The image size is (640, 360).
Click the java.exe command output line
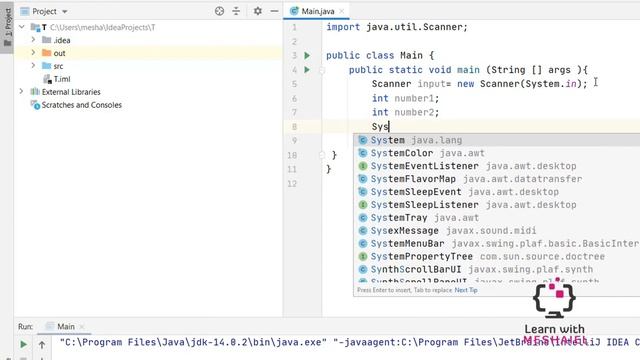pyautogui.click(x=349, y=342)
